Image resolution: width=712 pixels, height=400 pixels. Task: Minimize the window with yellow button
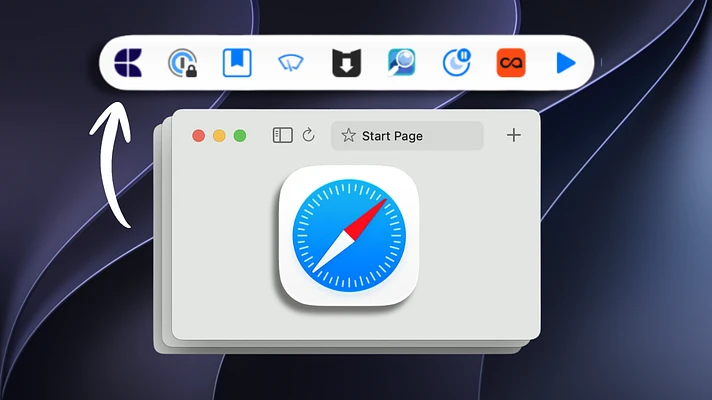point(219,136)
